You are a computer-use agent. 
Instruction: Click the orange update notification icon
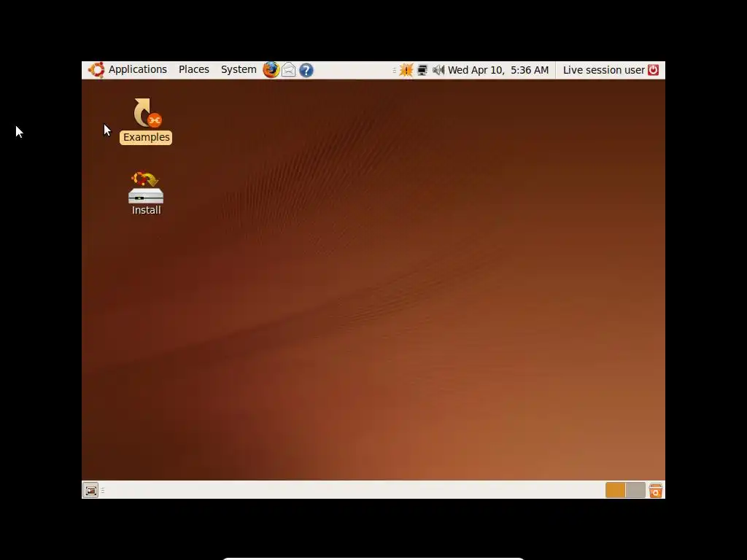coord(406,70)
